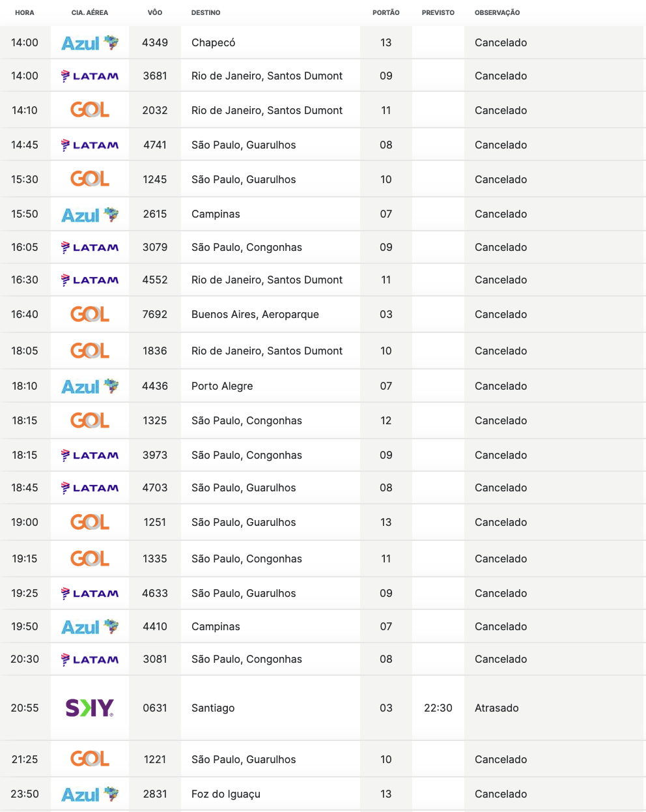646x812 pixels.
Task: Click the GOL logo for Buenos Aires flight 7692
Action: pyautogui.click(x=90, y=314)
